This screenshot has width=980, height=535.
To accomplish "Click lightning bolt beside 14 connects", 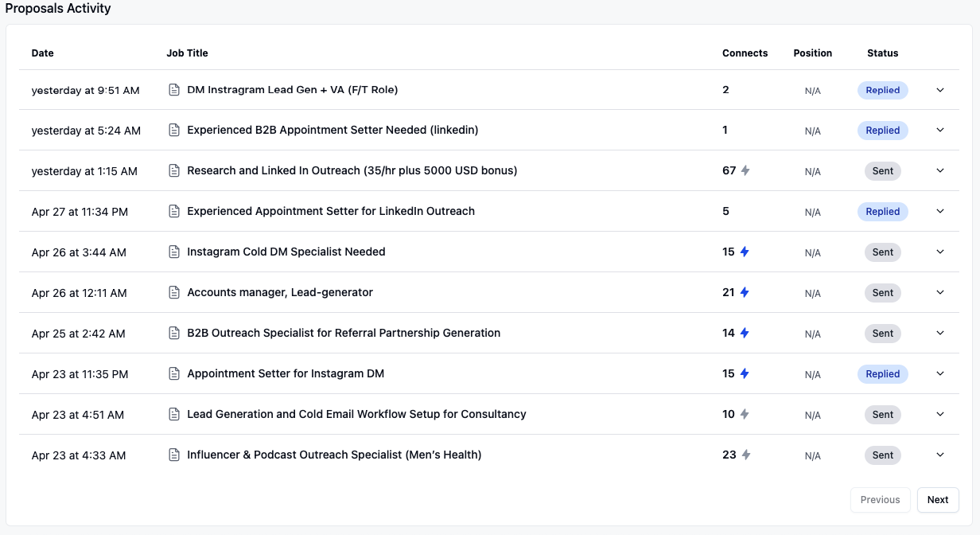I will point(745,333).
